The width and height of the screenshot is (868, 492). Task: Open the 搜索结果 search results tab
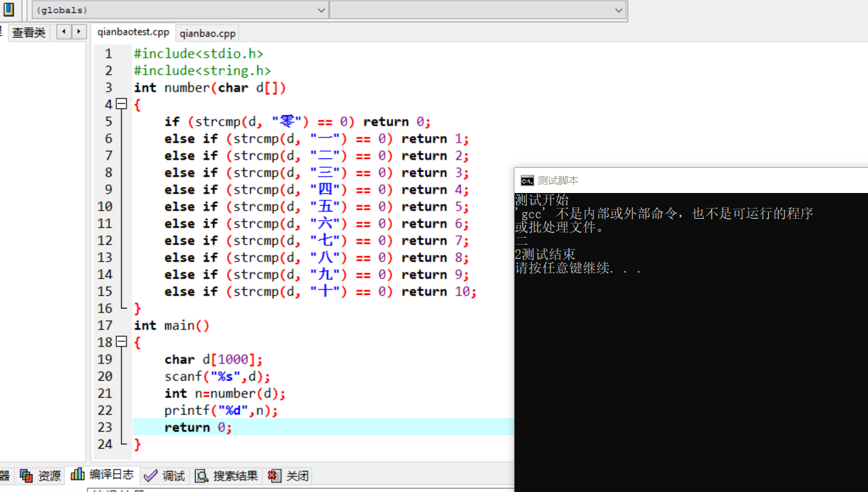click(x=227, y=476)
